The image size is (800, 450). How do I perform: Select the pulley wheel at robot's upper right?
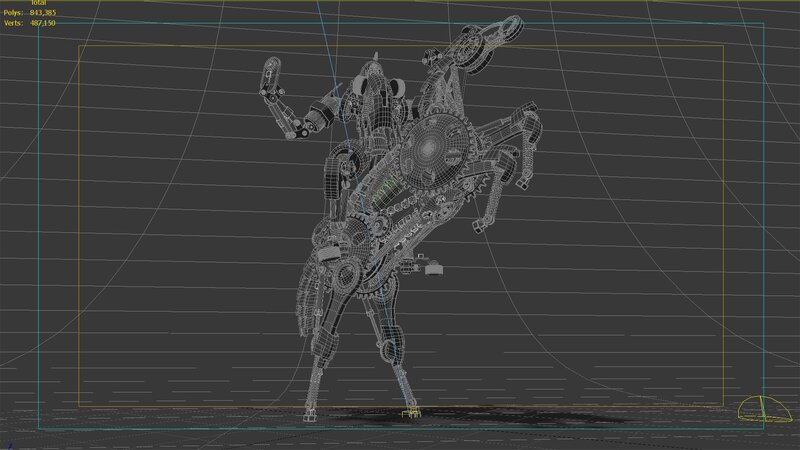point(494,37)
